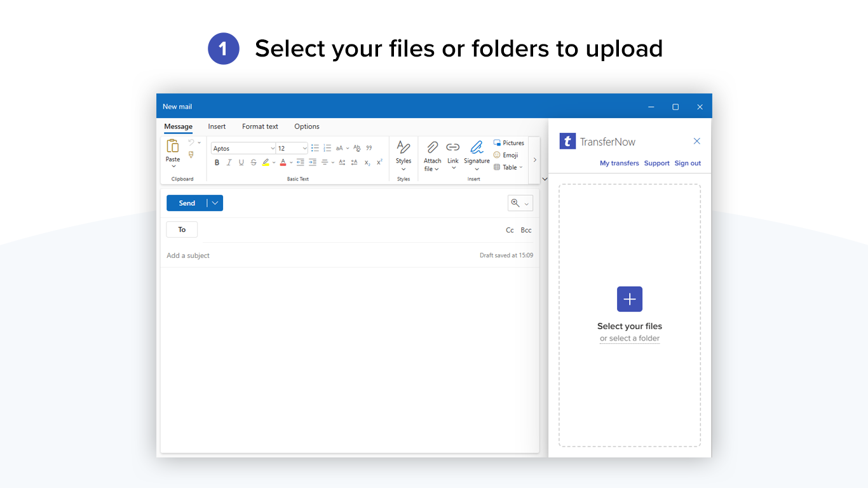Image resolution: width=868 pixels, height=488 pixels.
Task: Maximize the New mail window
Action: pyautogui.click(x=675, y=107)
